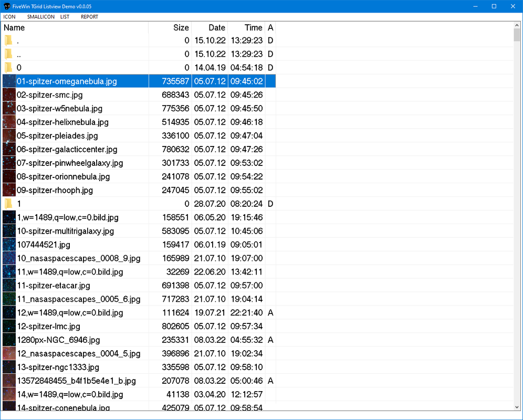This screenshot has height=420, width=523.
Task: Click the A attribute column header
Action: 270,28
